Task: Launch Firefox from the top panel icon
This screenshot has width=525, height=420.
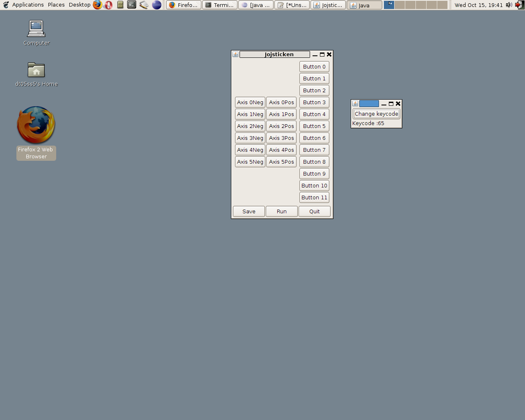Action: (97, 5)
